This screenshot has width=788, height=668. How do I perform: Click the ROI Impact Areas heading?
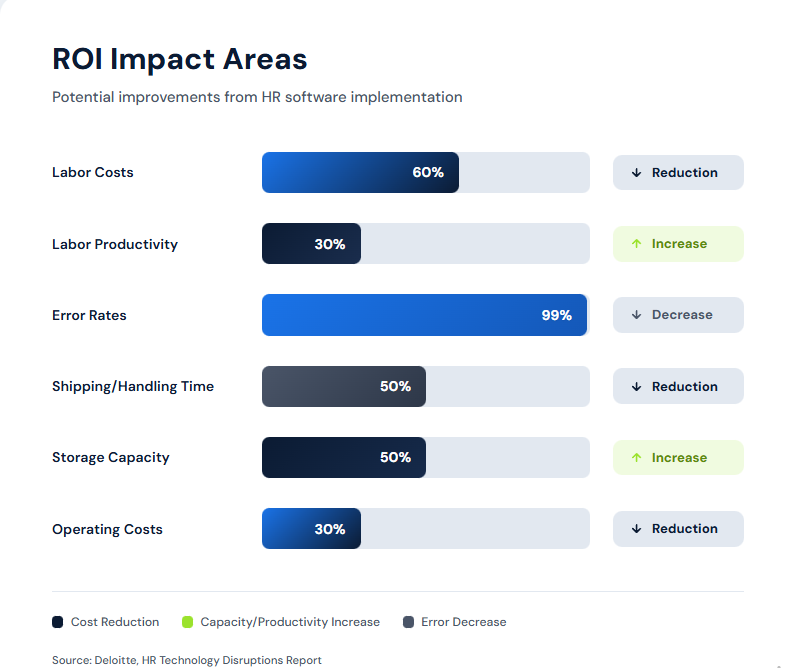[x=180, y=59]
